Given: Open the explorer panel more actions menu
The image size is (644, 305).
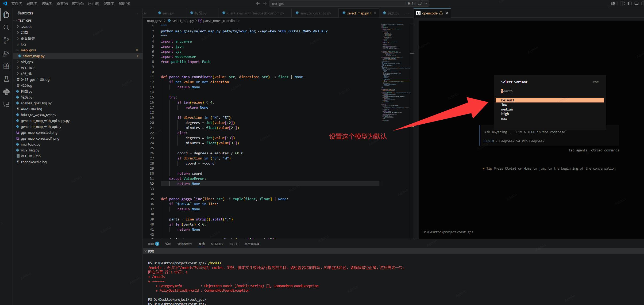Looking at the screenshot, I should (136, 13).
